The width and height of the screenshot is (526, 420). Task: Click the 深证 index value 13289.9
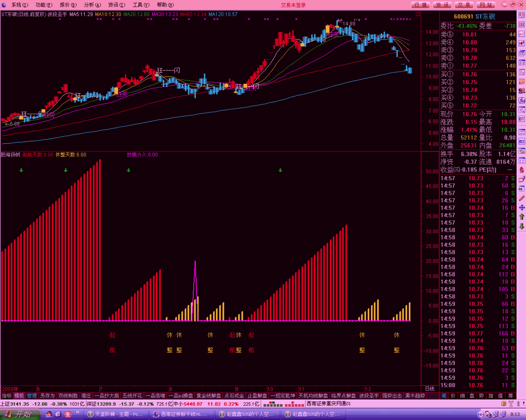(x=107, y=404)
